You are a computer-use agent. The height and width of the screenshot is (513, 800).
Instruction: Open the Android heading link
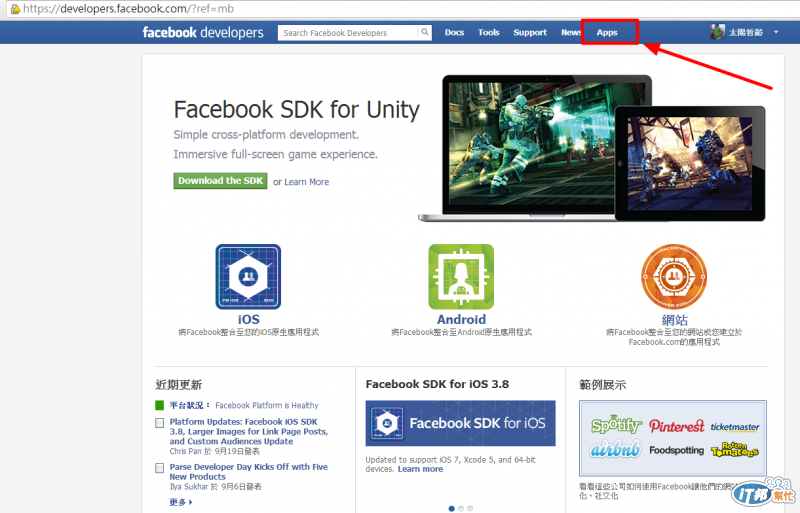(x=461, y=320)
